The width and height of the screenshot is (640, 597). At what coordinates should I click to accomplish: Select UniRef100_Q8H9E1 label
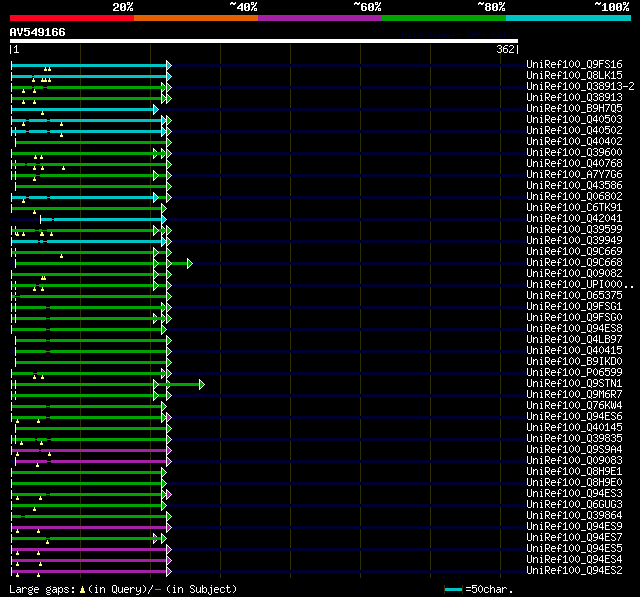tap(574, 472)
